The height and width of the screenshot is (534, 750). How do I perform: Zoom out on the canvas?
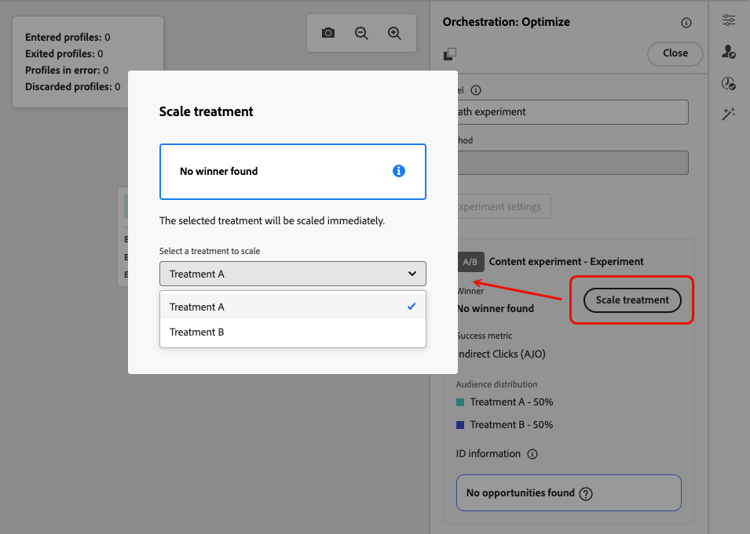click(361, 33)
